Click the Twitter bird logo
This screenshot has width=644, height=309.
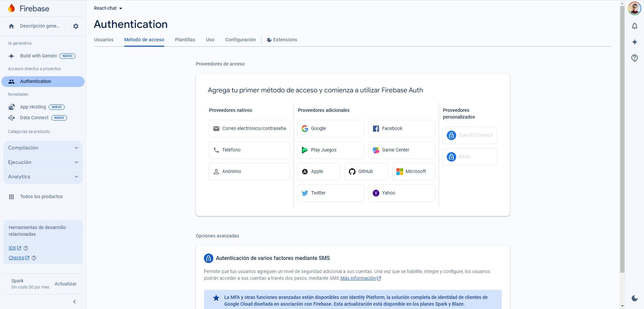[305, 193]
